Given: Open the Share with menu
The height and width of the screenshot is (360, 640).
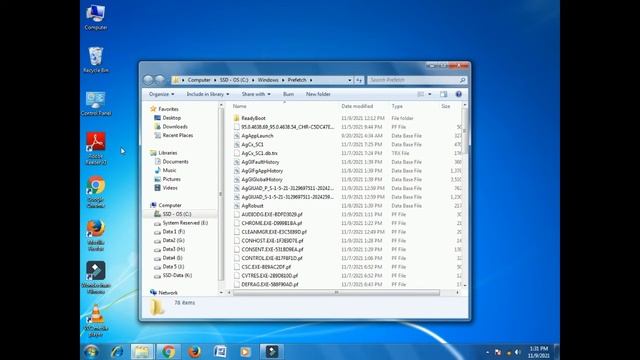Looking at the screenshot, I should tap(256, 94).
